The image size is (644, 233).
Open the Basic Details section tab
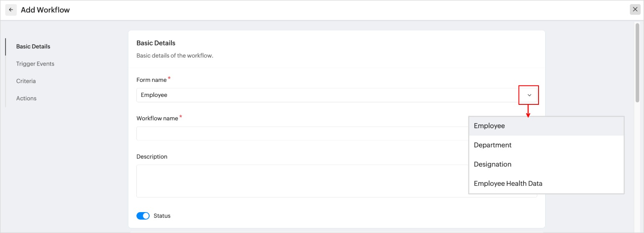pos(33,46)
